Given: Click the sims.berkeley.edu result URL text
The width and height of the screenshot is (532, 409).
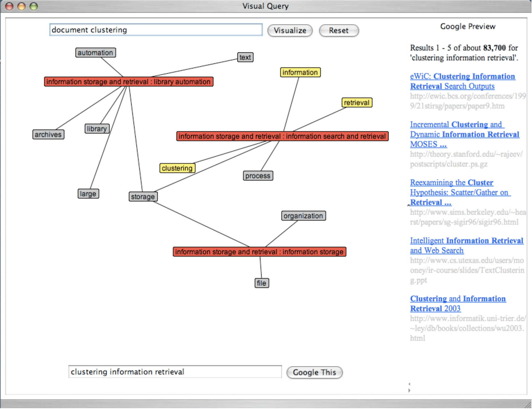Looking at the screenshot, I should 468,217.
